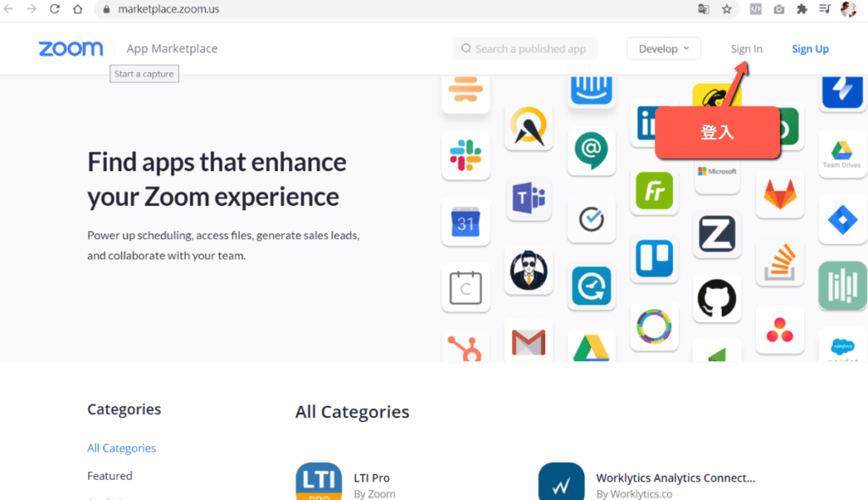Open the Trello app icon
Screen dimensions: 868x500
654,258
